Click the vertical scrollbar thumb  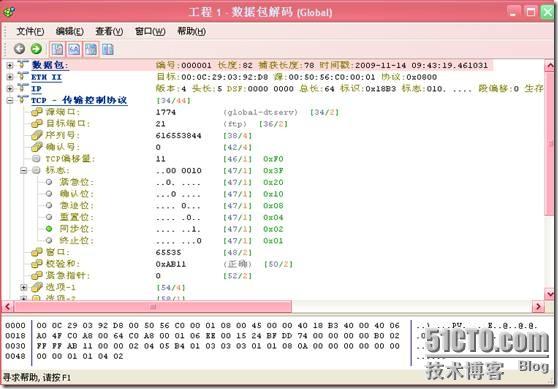click(x=550, y=143)
